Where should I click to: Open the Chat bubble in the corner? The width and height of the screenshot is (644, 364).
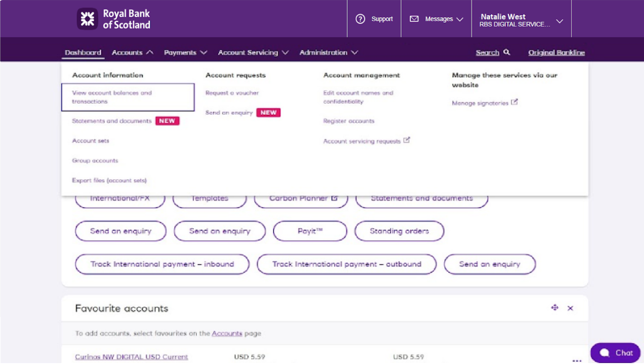(615, 352)
